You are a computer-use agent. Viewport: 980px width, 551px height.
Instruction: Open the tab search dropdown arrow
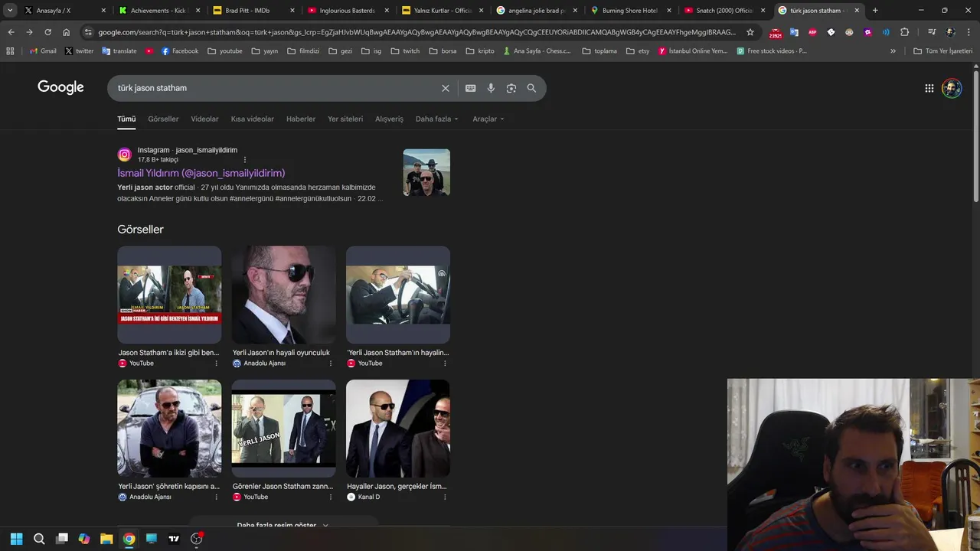10,10
